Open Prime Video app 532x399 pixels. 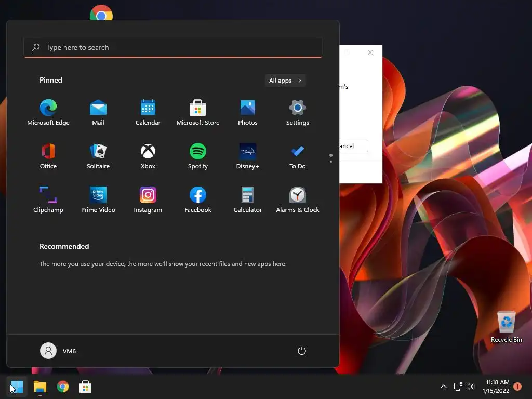(98, 200)
